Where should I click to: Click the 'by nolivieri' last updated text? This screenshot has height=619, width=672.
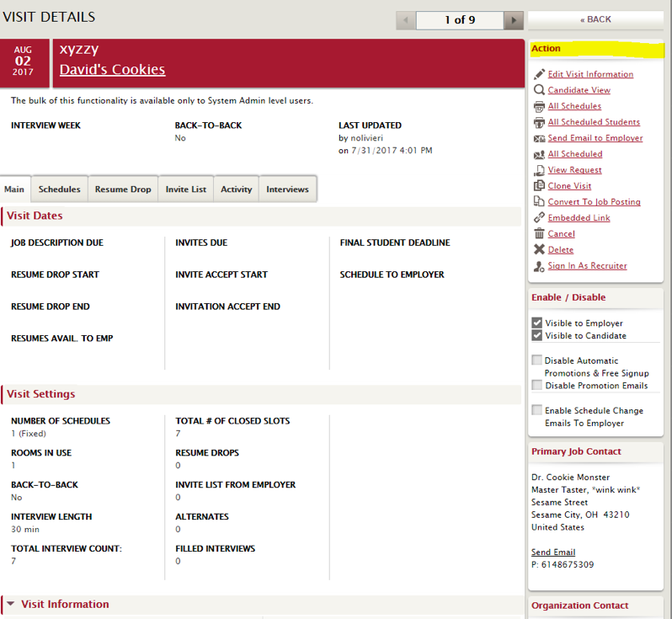click(361, 138)
